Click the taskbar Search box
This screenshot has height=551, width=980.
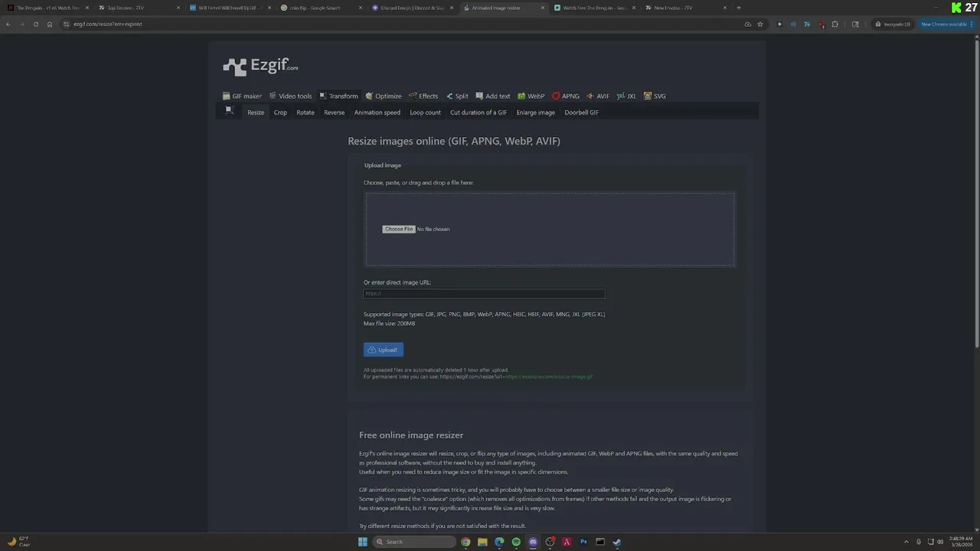point(415,542)
